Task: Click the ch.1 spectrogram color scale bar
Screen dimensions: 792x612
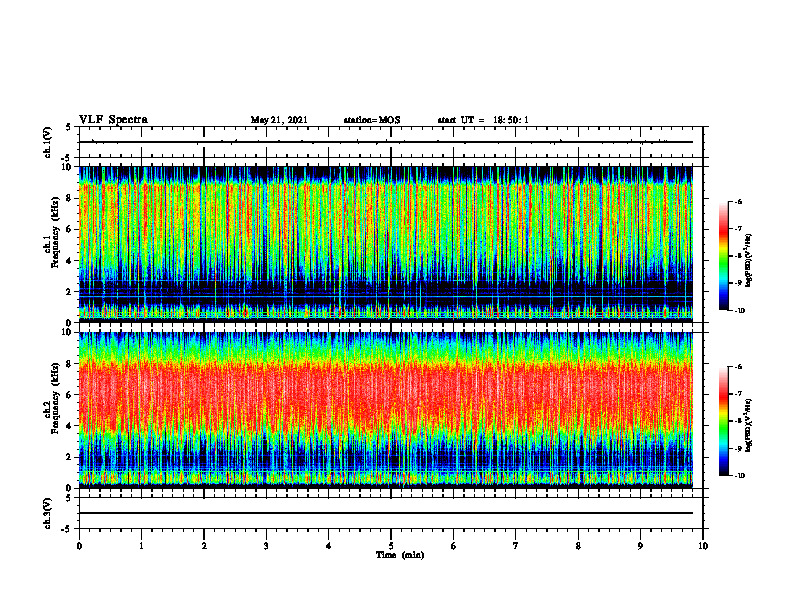Action: (x=723, y=256)
